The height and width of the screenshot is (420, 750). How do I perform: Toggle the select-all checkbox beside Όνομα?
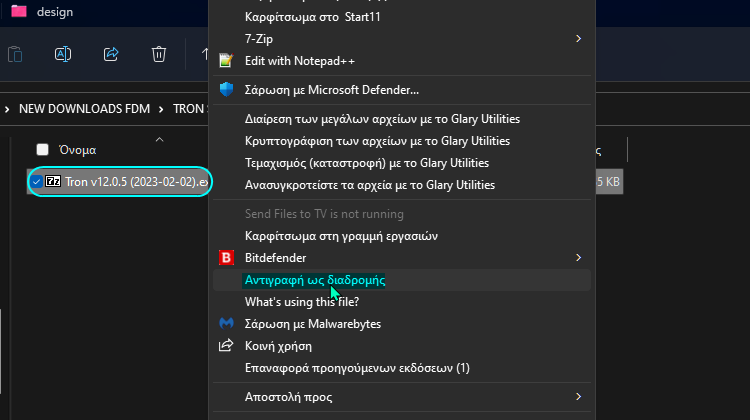point(43,150)
